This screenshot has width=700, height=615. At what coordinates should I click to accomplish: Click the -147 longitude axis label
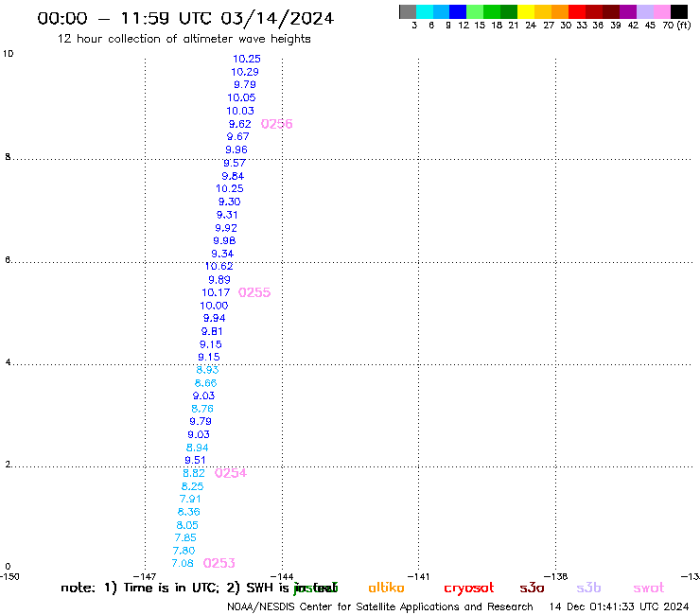[145, 576]
